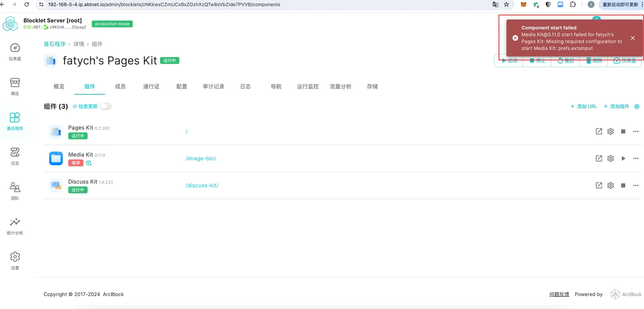Viewport: 644px width, 309px height.
Task: Open Media Kit gear settings
Action: (x=611, y=158)
